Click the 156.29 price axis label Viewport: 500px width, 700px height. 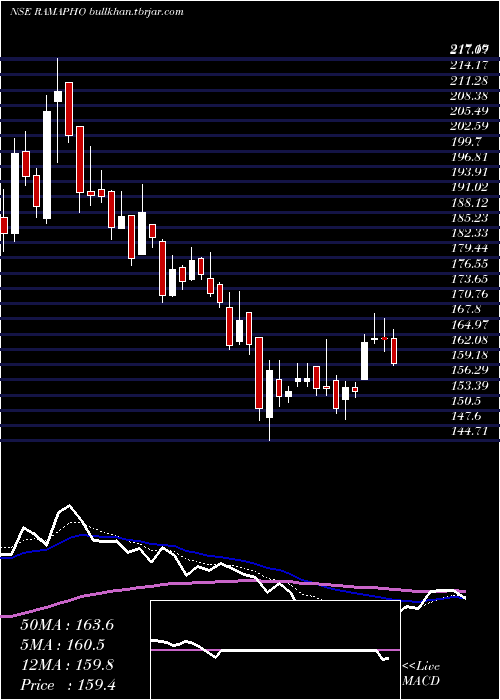470,371
